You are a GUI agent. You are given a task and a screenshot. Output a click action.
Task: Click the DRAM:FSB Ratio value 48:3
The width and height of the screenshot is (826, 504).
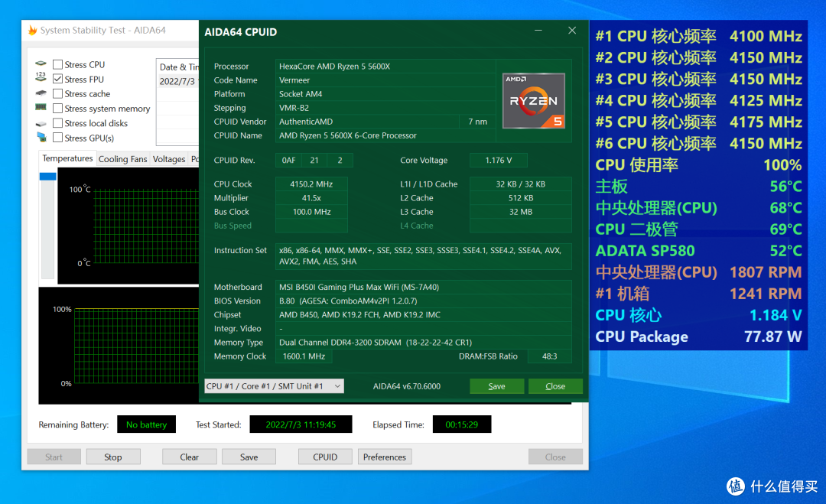click(549, 356)
